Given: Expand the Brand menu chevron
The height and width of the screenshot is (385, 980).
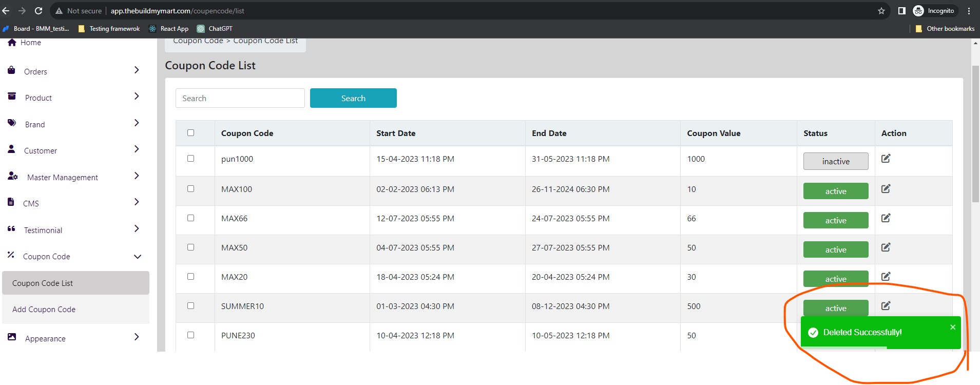Looking at the screenshot, I should tap(137, 123).
